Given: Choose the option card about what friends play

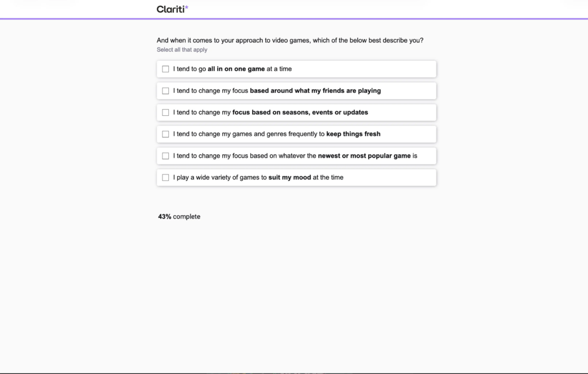Looking at the screenshot, I should point(296,91).
